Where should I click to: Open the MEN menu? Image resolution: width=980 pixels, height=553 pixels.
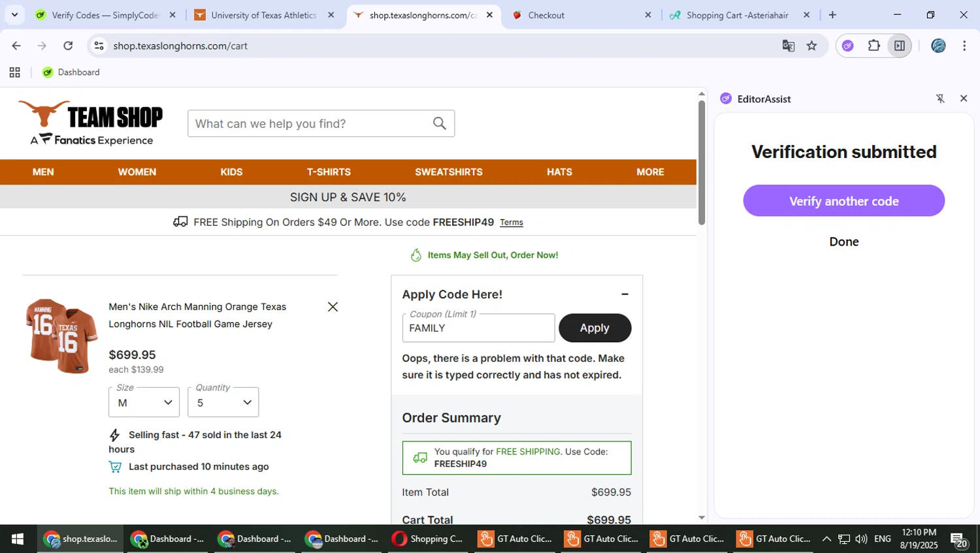pyautogui.click(x=43, y=172)
